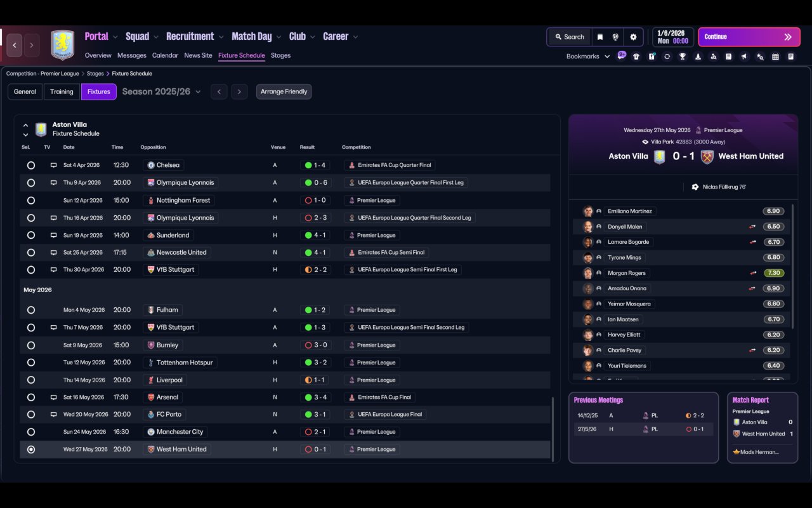Viewport: 812px width, 508px height.
Task: Switch to the News Site tab
Action: click(x=198, y=55)
